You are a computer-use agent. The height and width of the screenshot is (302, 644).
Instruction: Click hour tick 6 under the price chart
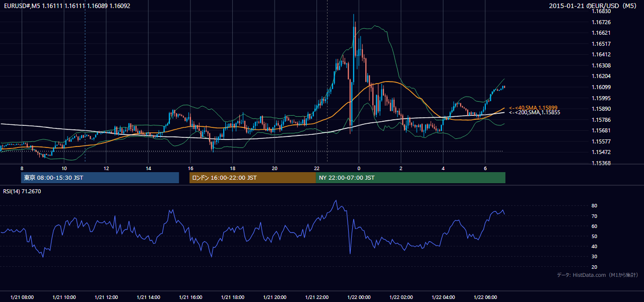485,168
